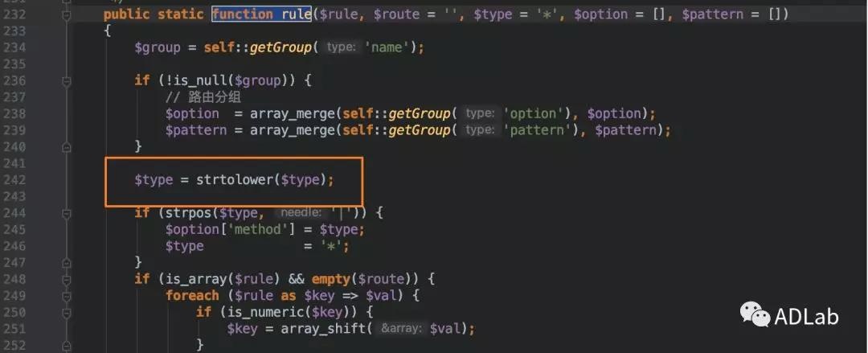Screen dimensions: 868x353
Task: Click line number 242 in the gutter
Action: click(x=14, y=179)
